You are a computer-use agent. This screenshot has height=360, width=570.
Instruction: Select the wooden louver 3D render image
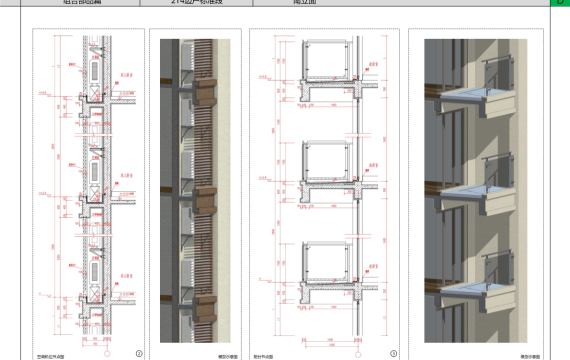[x=195, y=191]
